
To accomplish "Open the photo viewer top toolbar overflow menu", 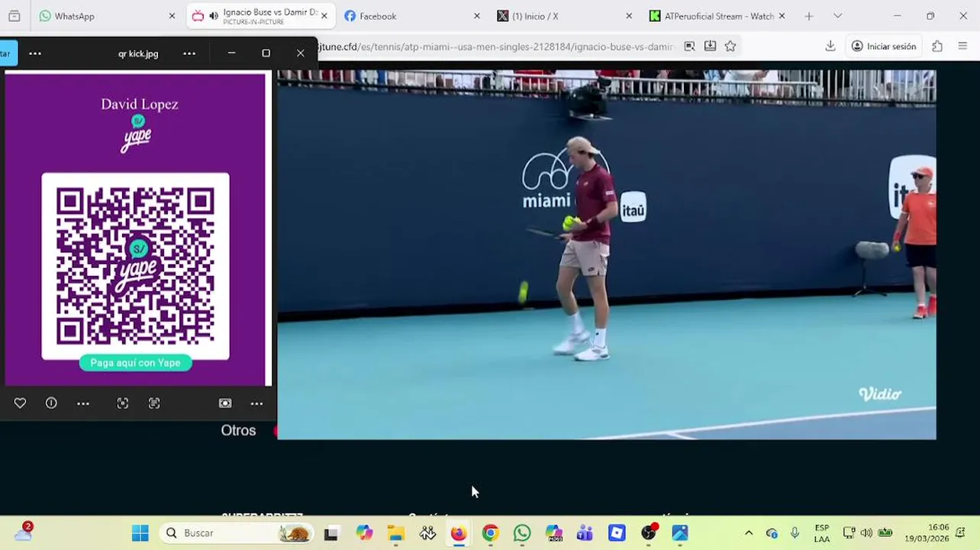I will tap(35, 53).
